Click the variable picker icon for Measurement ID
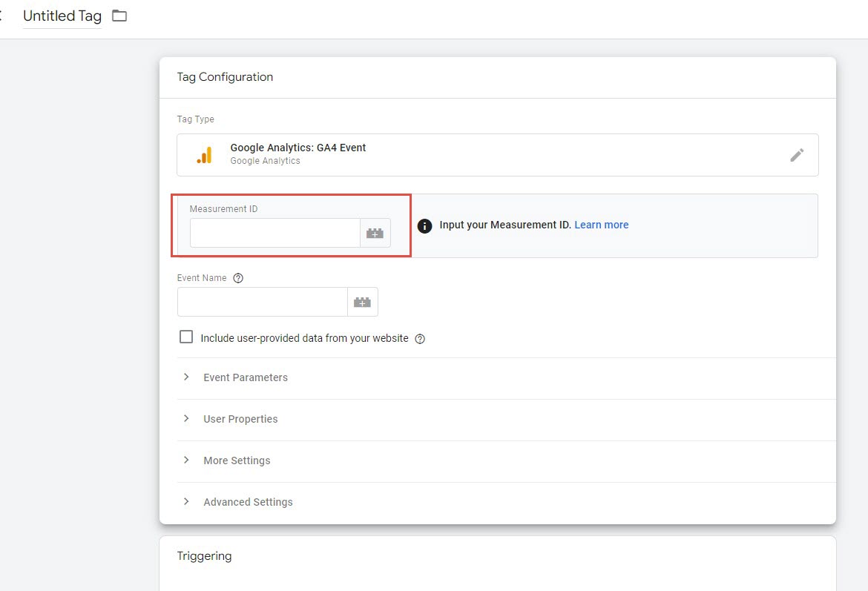Viewport: 868px width, 591px height. [x=375, y=232]
